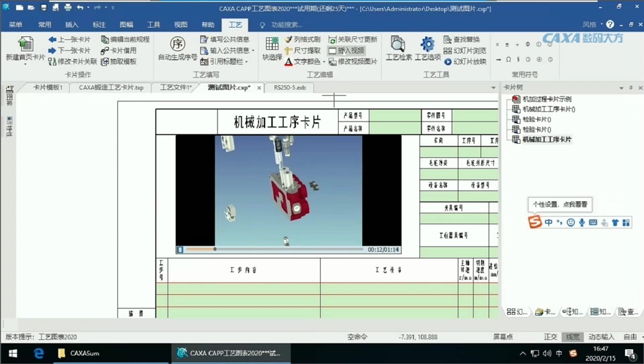The image size is (644, 364).
Task: Go to previous card with 上一张卡片
Action: tap(69, 40)
